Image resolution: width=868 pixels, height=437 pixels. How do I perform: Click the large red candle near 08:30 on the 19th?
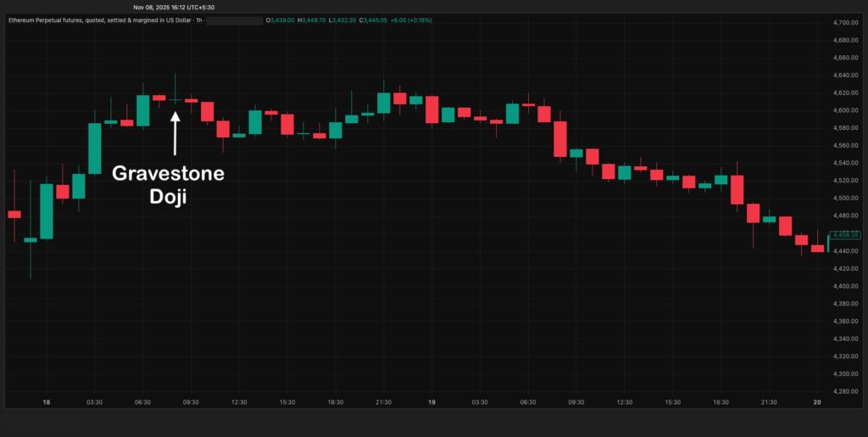560,139
